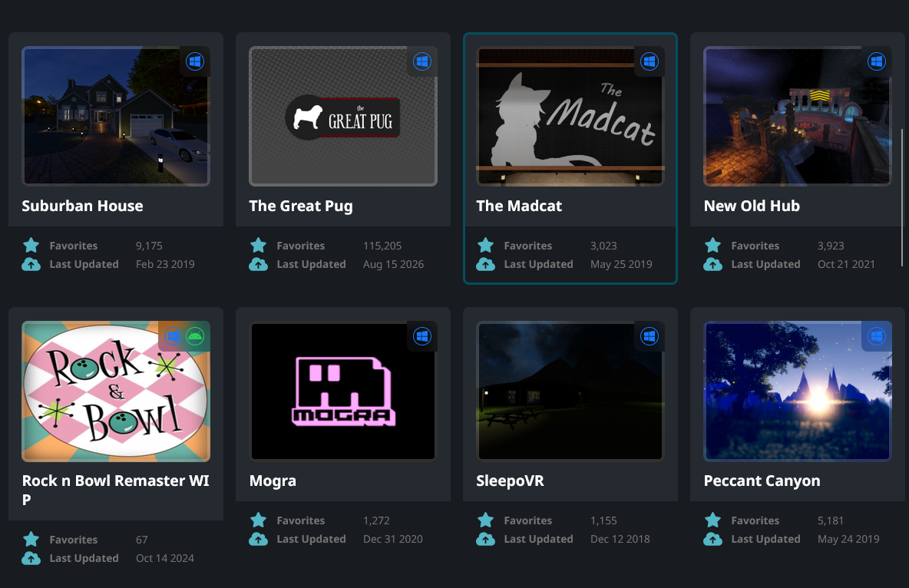Screen dimensions: 909x588
Task: Open the Rock & Bowl world thumbnail
Action: click(x=116, y=391)
